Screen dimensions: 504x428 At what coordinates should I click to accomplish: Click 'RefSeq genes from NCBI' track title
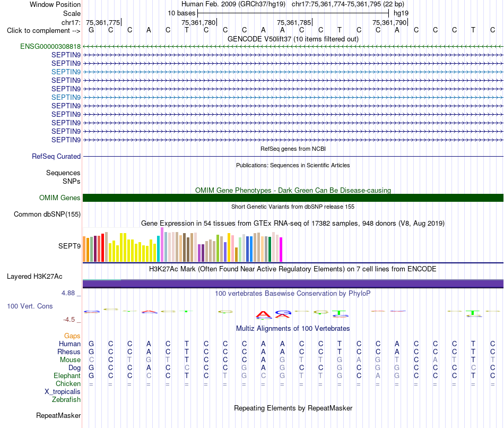(x=293, y=149)
